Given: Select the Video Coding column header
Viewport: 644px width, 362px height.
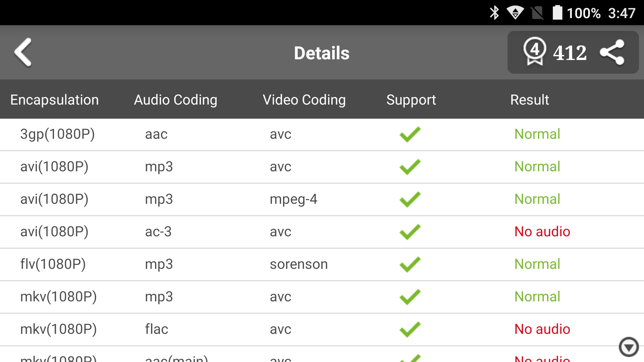Looking at the screenshot, I should (304, 100).
